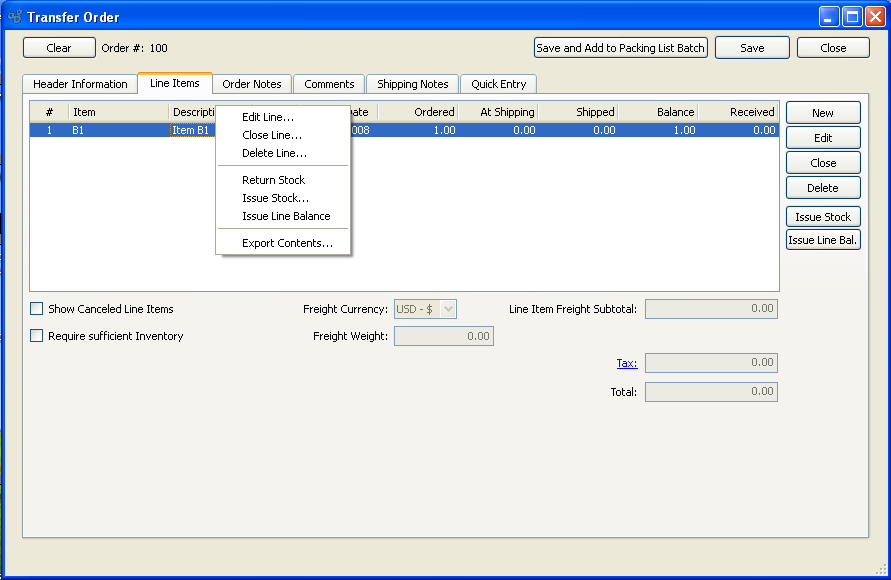Screen dimensions: 891x580
Task: Click the New line item button
Action: [822, 113]
